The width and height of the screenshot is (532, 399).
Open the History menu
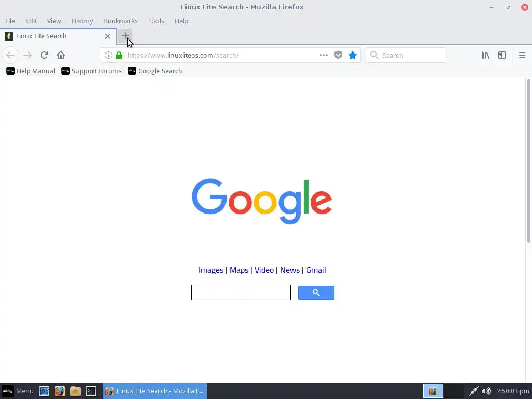pos(82,21)
